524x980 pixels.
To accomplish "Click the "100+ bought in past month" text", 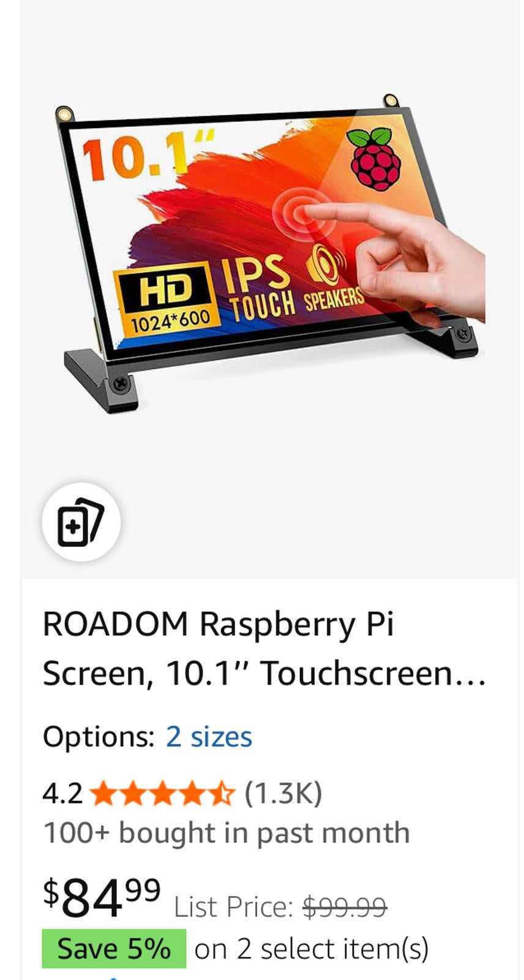I will click(x=226, y=833).
